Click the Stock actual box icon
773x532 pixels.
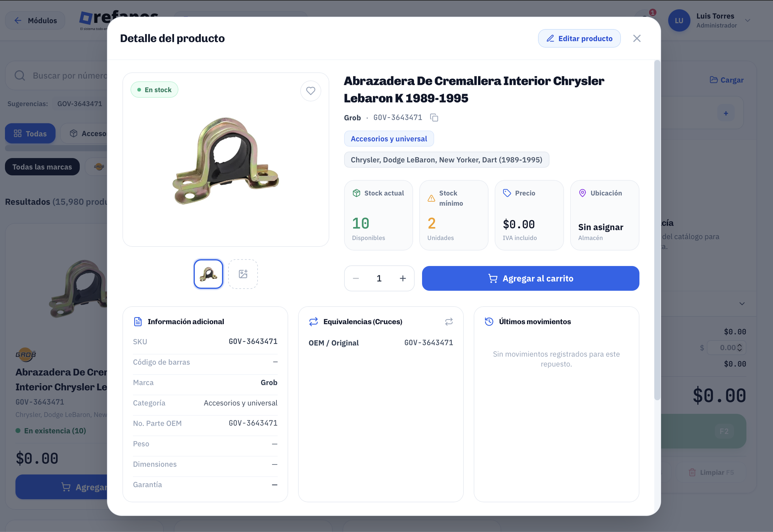[x=357, y=193]
